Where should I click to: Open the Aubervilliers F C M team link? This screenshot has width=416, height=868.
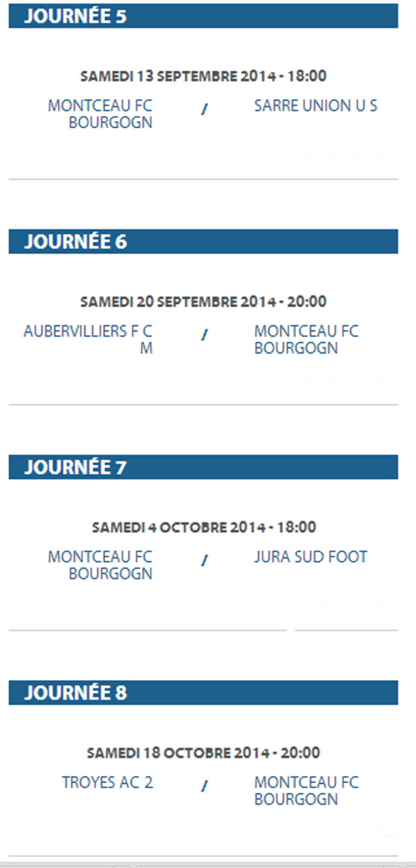click(88, 339)
